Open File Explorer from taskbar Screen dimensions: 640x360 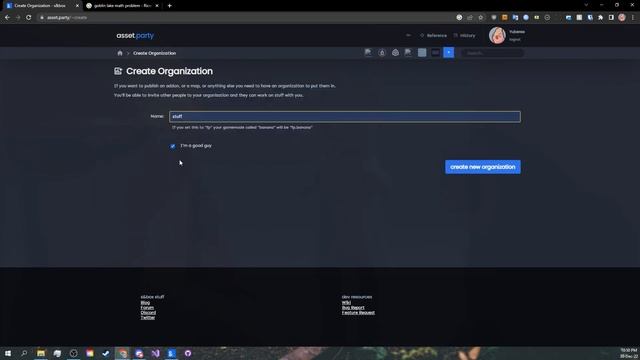[41, 353]
